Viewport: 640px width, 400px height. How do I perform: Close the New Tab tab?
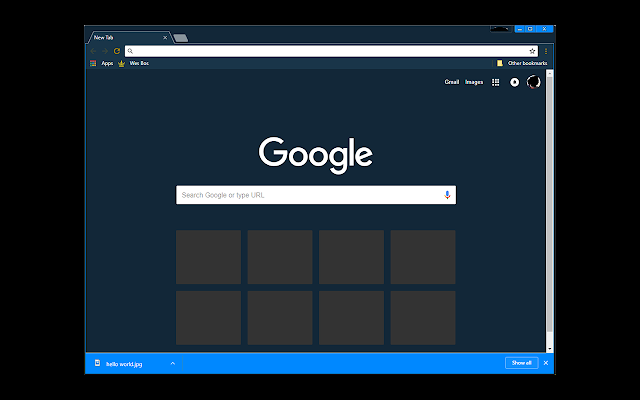(x=165, y=38)
